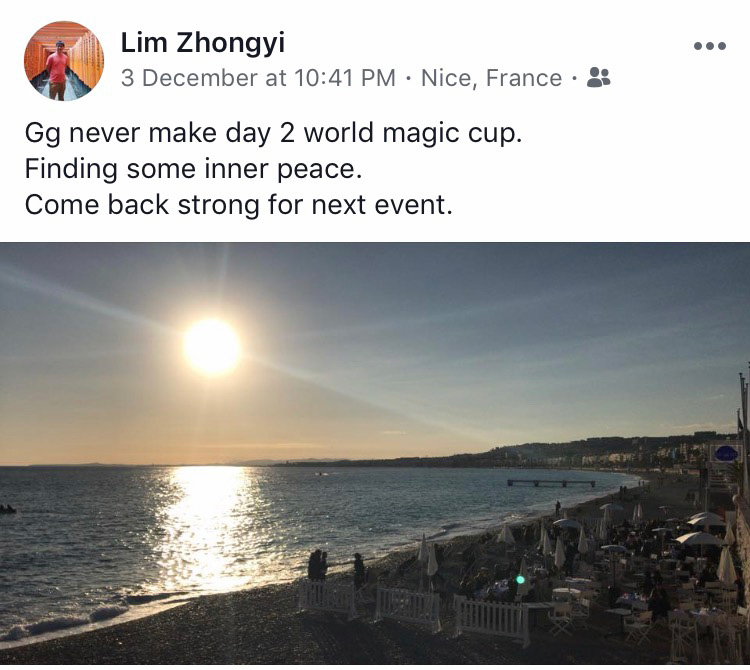Click the green lens flare dot in photo
The width and height of the screenshot is (750, 670).
(520, 580)
